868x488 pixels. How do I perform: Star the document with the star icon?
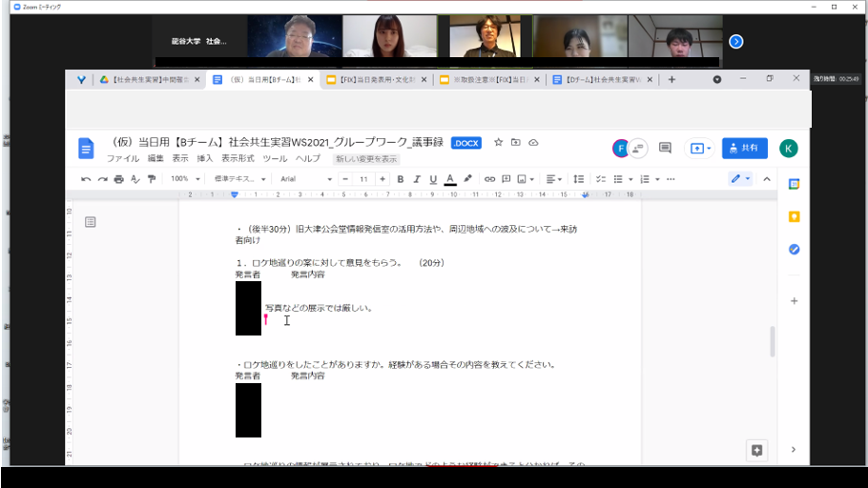pyautogui.click(x=498, y=143)
